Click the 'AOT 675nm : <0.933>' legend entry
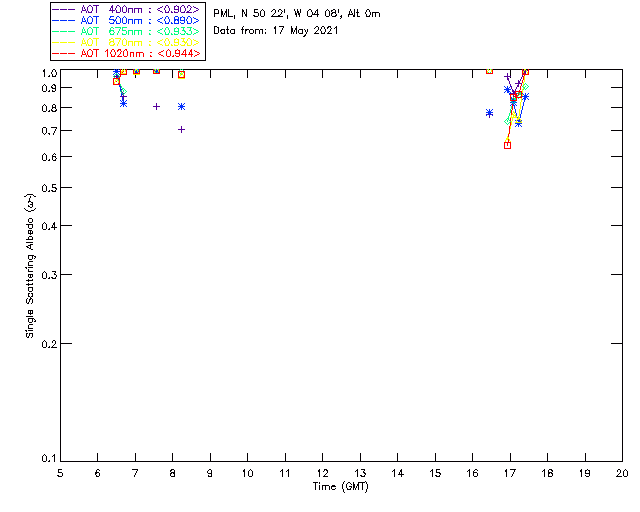640x512 pixels. 126,31
